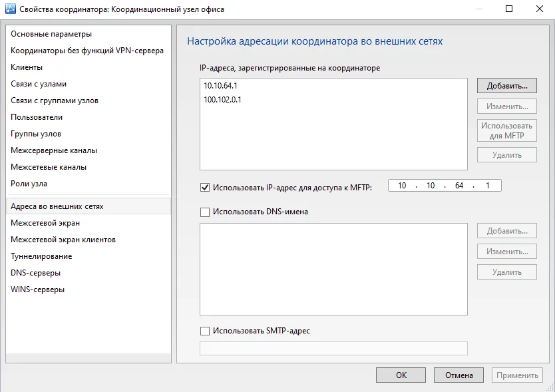This screenshot has width=555, height=392.
Task: Click the Применить button
Action: pyautogui.click(x=517, y=375)
